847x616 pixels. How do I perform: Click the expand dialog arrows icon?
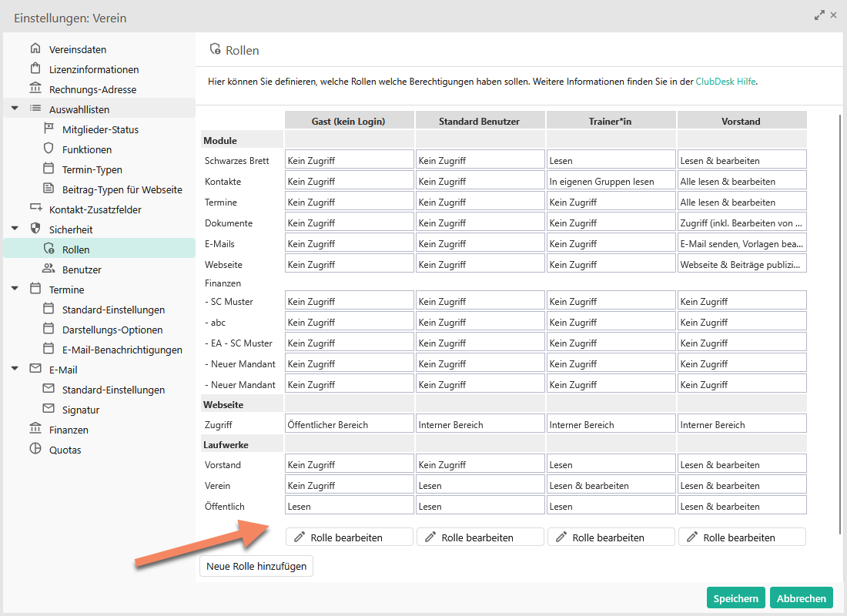(819, 15)
